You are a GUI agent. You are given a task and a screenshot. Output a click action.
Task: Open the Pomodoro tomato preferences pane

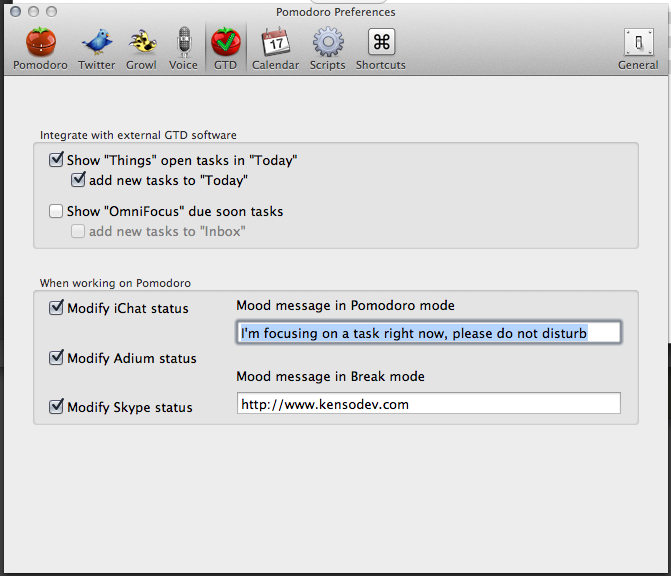point(40,48)
